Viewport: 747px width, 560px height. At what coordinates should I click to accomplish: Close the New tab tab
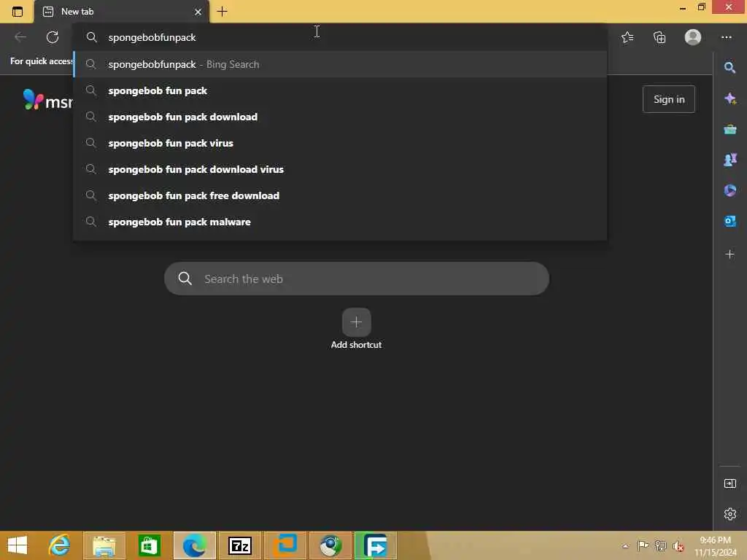coord(198,12)
